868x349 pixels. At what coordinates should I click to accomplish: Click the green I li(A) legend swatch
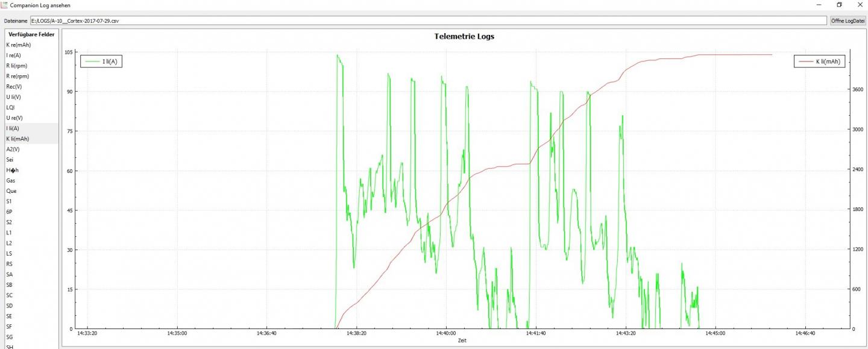pyautogui.click(x=92, y=61)
